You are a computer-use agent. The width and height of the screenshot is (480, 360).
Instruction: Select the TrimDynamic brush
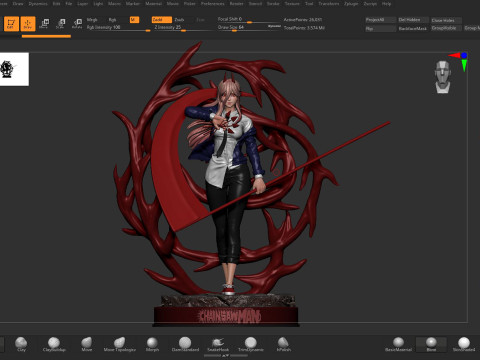(251, 344)
